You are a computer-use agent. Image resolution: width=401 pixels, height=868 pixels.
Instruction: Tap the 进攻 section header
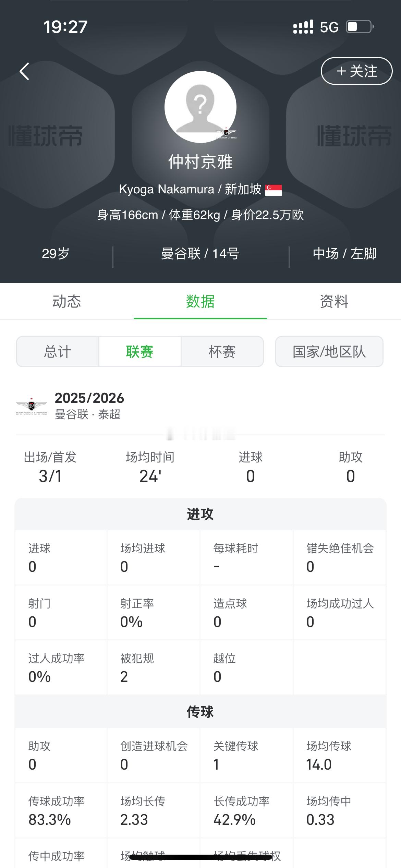pyautogui.click(x=200, y=514)
